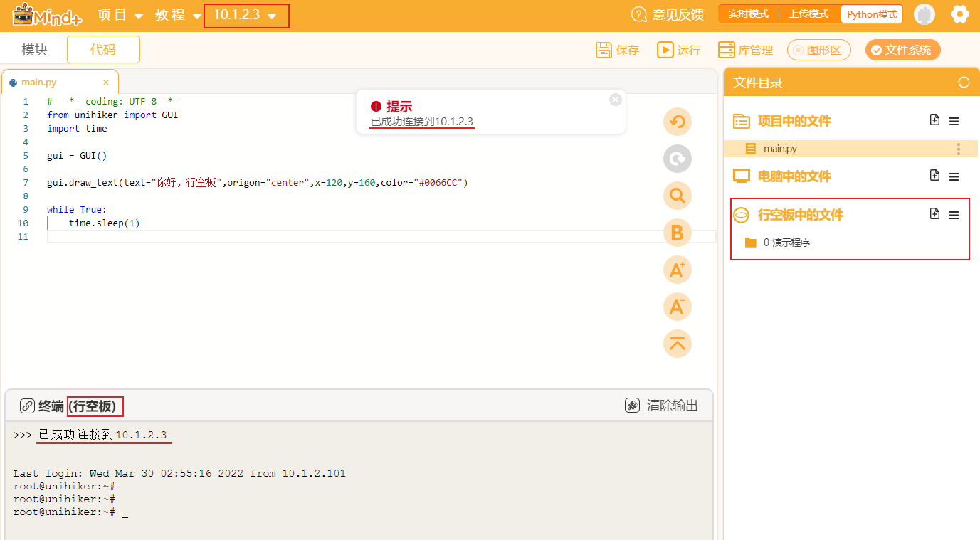The image size is (980, 540).
Task: Decrease editor font size (A-)
Action: tap(678, 307)
